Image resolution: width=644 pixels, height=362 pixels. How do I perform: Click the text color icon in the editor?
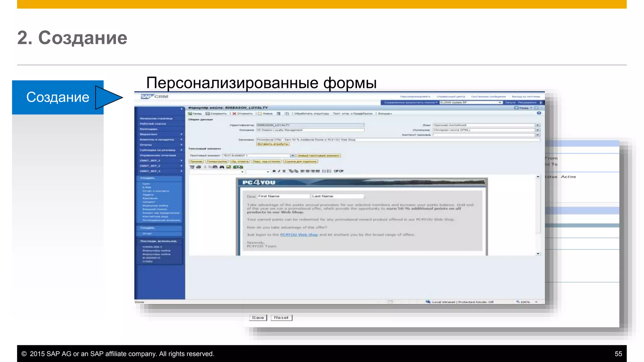coord(291,171)
